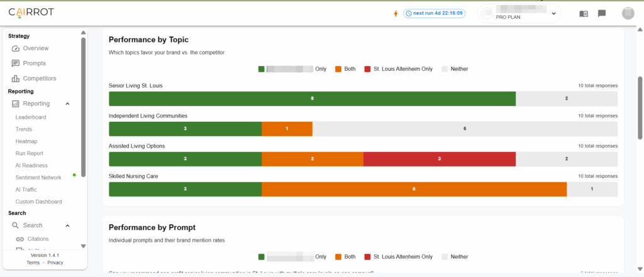Click the main page scroll-down arrow
The height and width of the screenshot is (277, 644).
pyautogui.click(x=640, y=269)
